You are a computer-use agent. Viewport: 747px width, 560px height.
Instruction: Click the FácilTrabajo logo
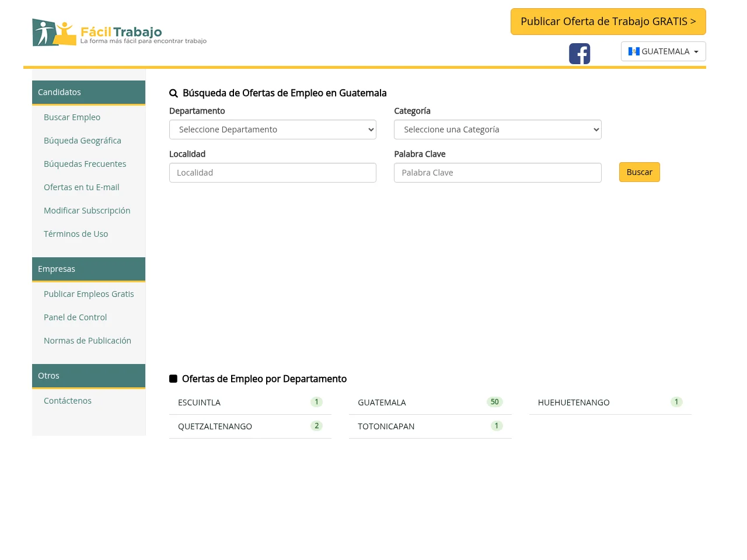click(x=120, y=33)
